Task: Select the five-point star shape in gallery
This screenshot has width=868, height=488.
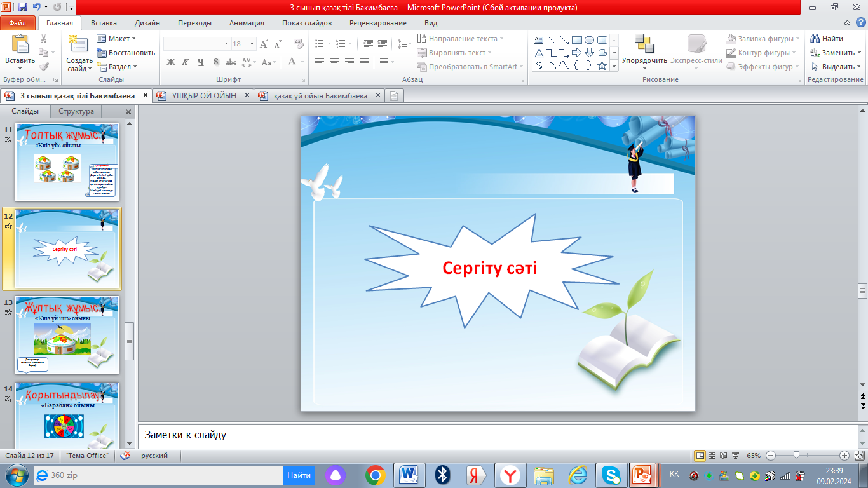Action: pos(602,66)
